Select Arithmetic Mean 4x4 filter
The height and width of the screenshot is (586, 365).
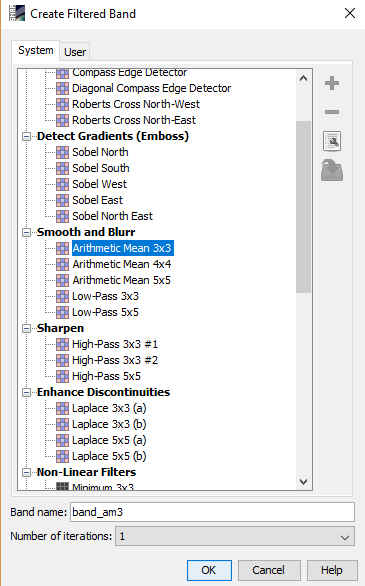(122, 264)
